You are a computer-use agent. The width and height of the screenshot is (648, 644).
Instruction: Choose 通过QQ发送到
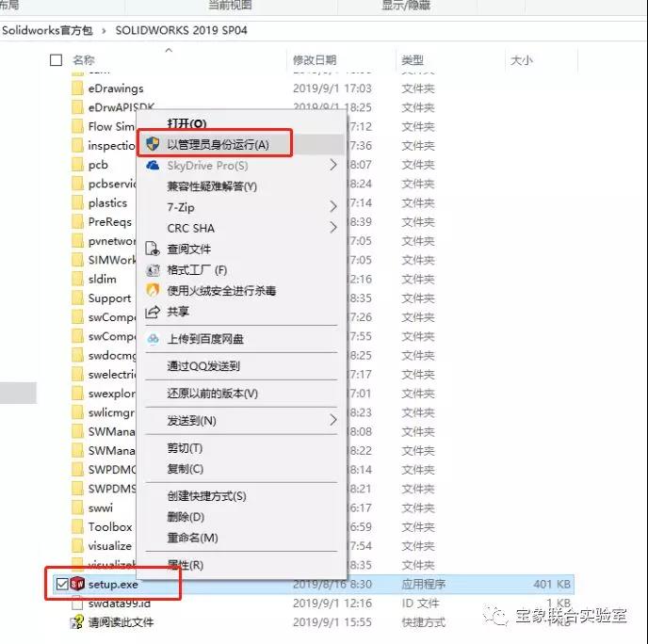pos(203,366)
